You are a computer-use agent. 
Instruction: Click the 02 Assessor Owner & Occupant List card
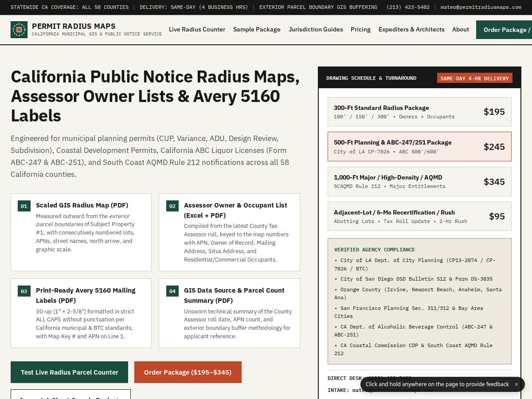click(x=229, y=232)
